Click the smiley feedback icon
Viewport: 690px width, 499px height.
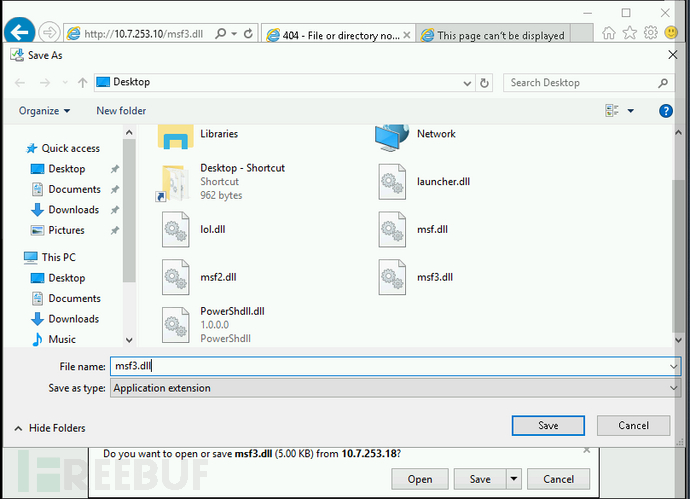(671, 33)
